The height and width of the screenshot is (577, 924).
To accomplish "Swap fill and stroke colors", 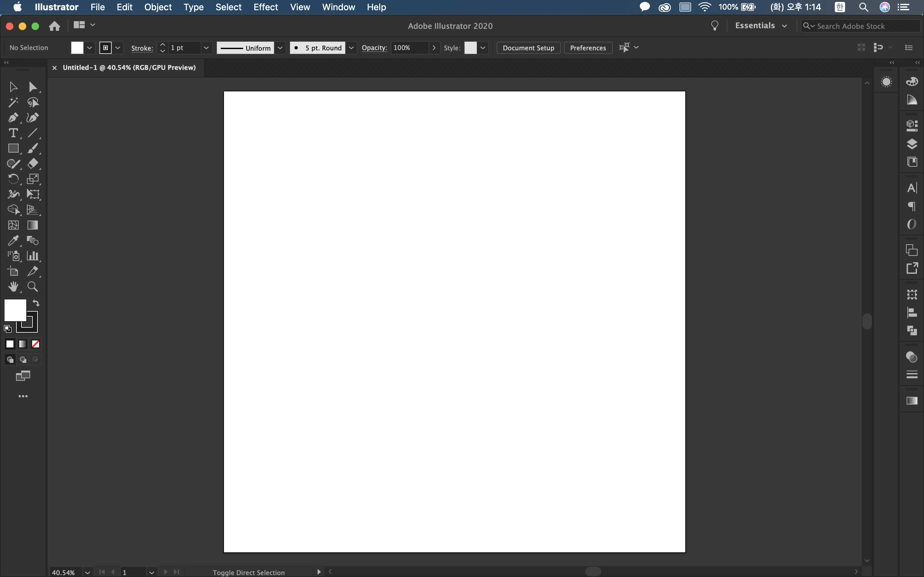I will (x=36, y=303).
